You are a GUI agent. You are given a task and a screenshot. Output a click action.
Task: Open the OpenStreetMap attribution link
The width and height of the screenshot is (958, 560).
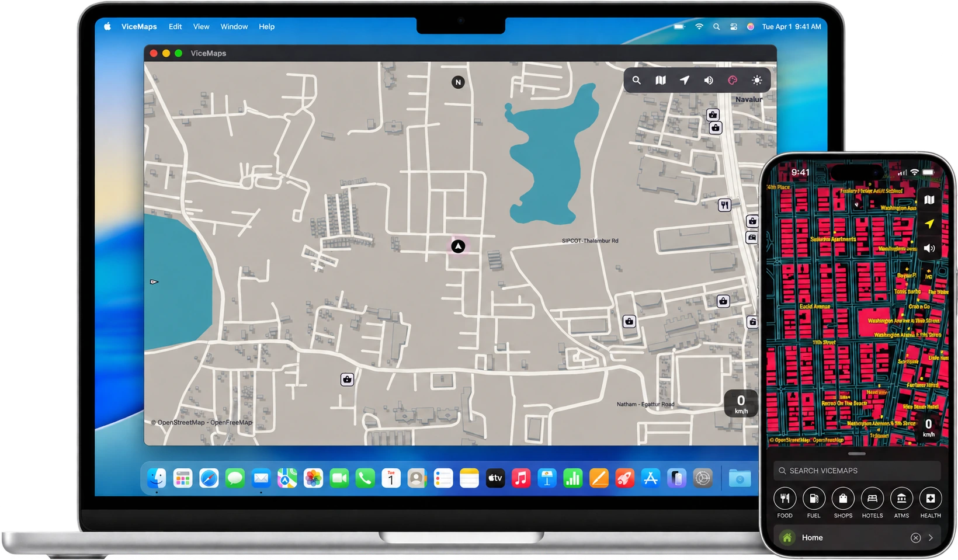click(181, 422)
